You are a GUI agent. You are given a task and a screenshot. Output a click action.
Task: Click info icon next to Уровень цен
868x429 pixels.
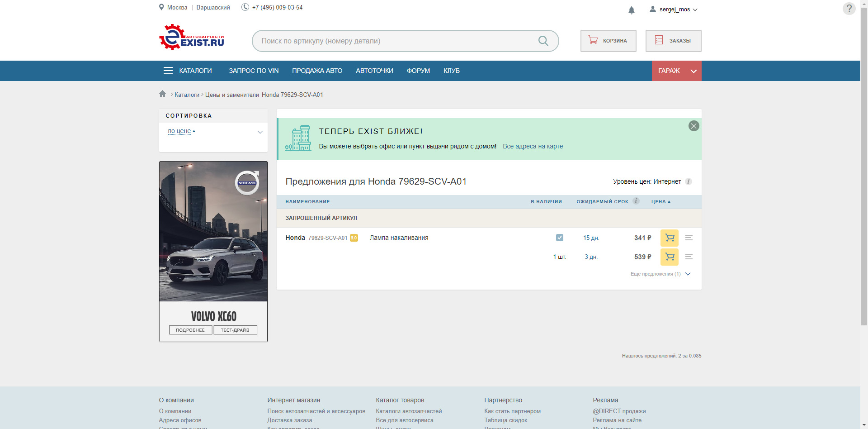tap(689, 181)
